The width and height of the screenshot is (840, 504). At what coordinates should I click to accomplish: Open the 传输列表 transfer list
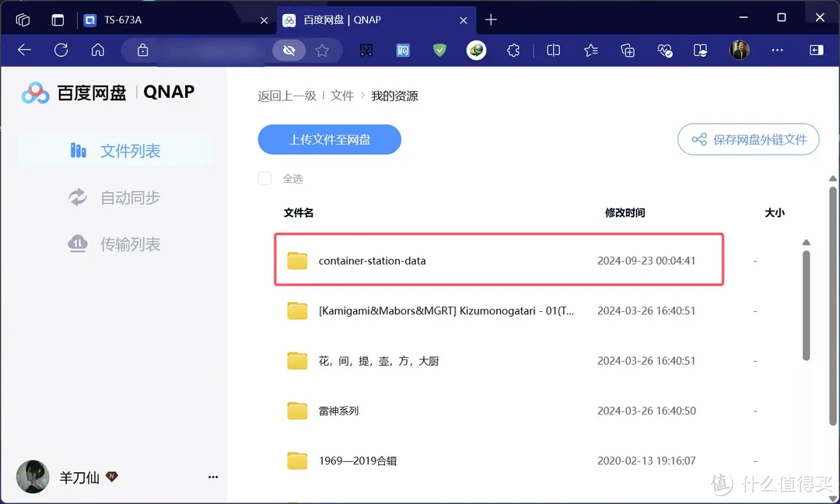(129, 243)
